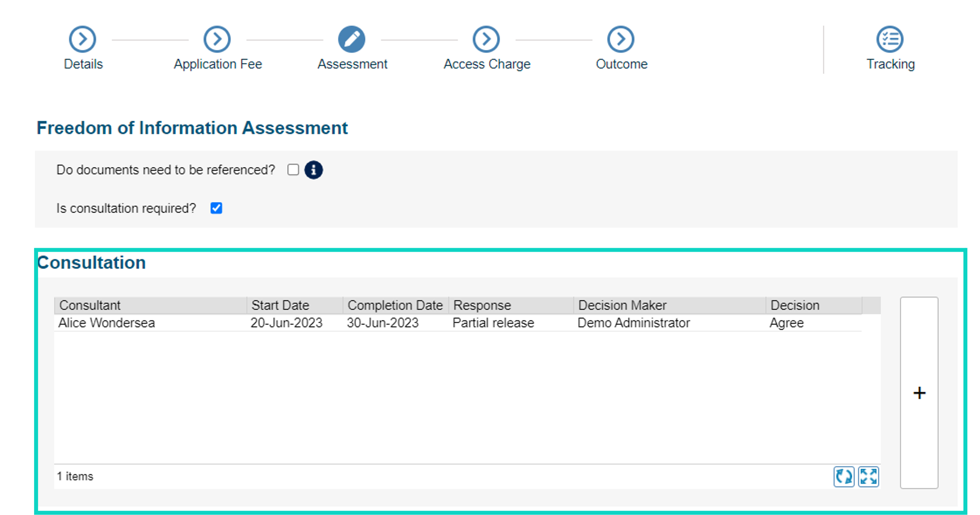Click the Details step label
Viewport: 980px width, 515px height.
(83, 64)
